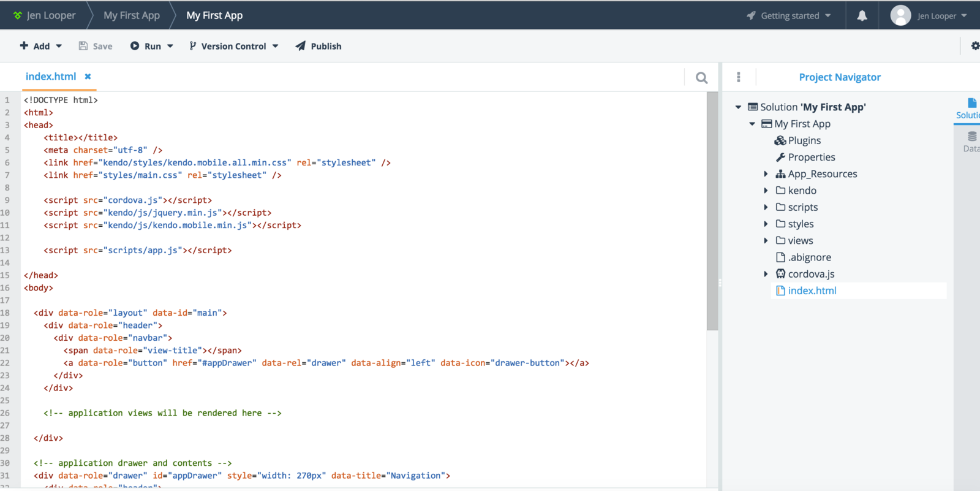Click the Plugins puzzle icon
This screenshot has height=491, width=980.
point(780,140)
